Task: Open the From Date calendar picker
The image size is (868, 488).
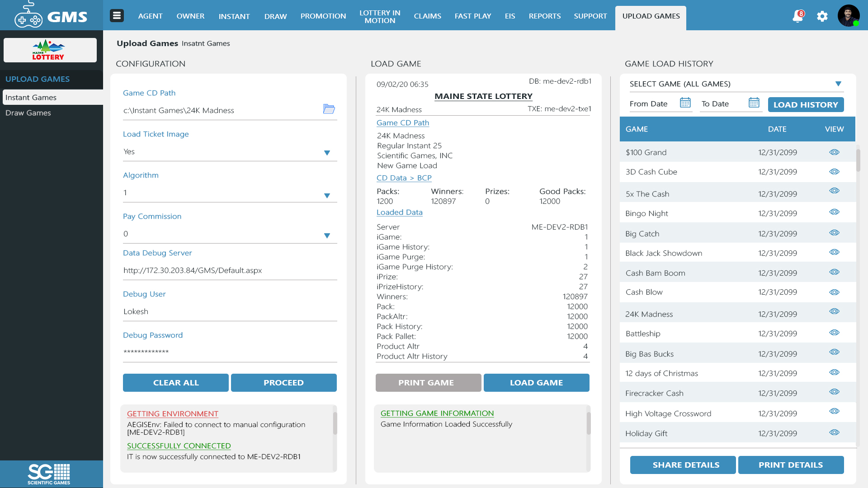Action: [685, 103]
